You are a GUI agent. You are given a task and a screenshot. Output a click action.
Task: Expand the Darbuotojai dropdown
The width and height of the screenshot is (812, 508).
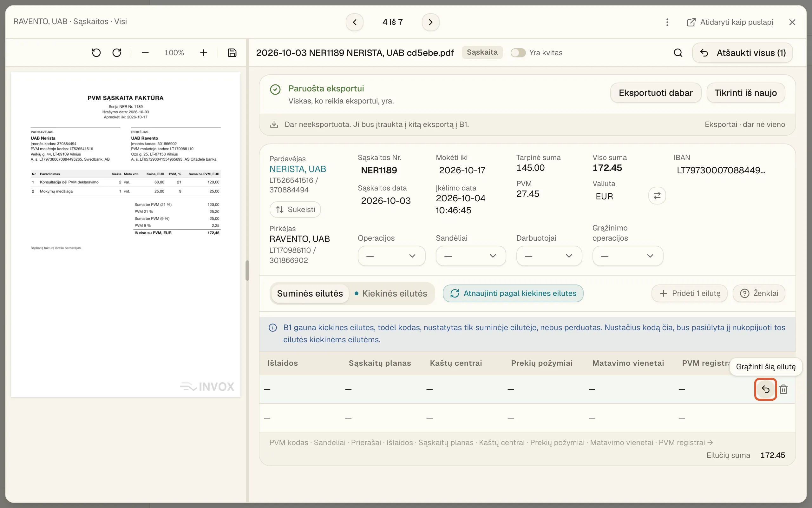click(549, 256)
